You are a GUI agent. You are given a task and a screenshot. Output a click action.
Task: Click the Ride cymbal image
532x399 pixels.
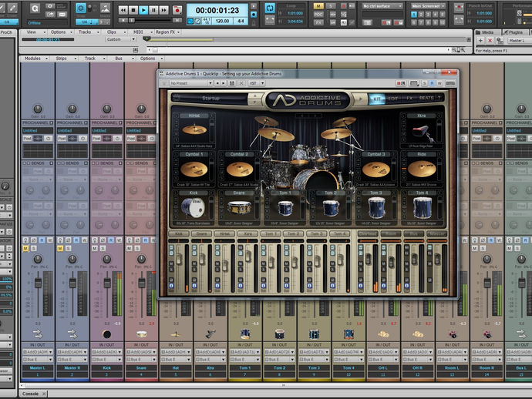pos(422,169)
